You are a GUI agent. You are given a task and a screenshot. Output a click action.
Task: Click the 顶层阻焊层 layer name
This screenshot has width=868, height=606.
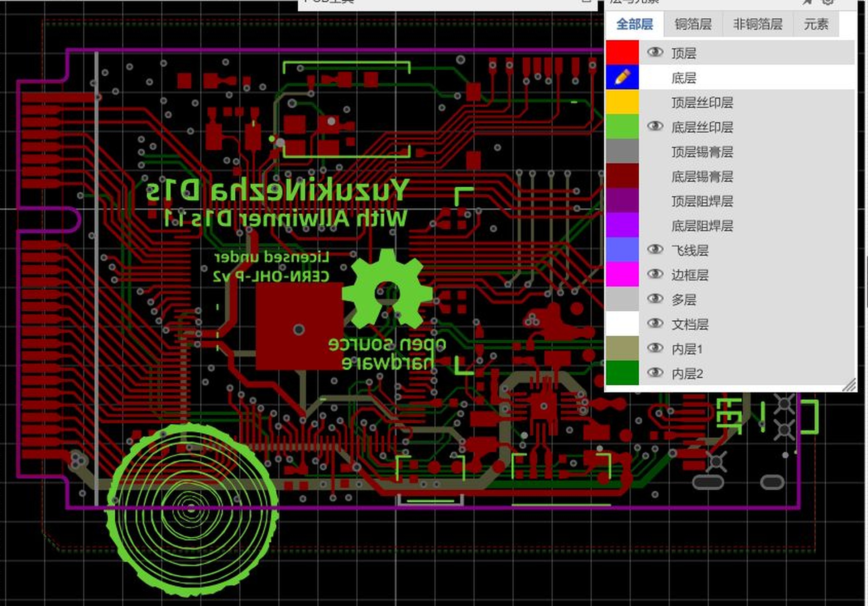(702, 201)
